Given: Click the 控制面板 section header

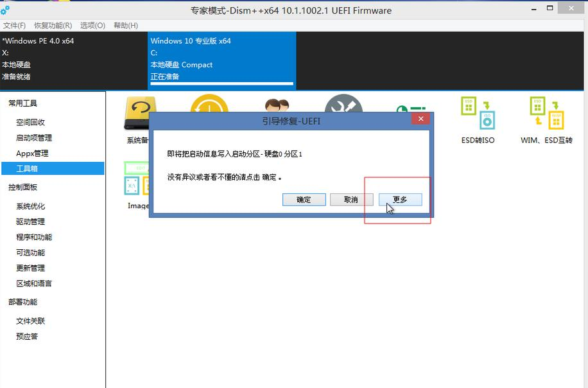Looking at the screenshot, I should (x=23, y=187).
